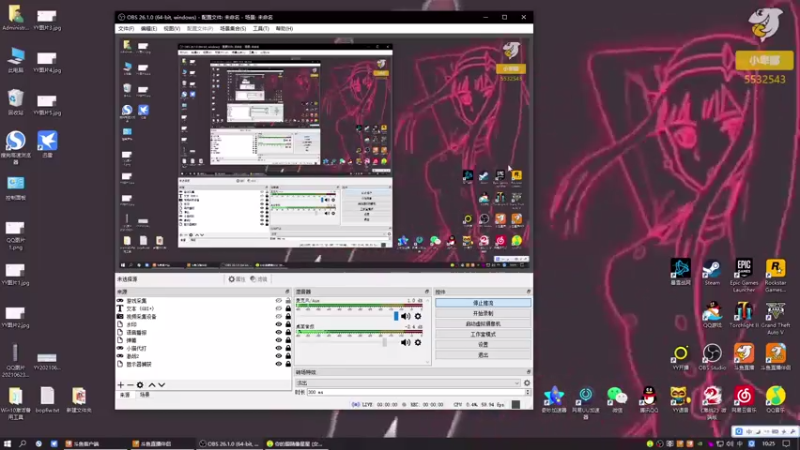800x450 pixels.
Task: Pop out the audio mixer dock
Action: (427, 292)
